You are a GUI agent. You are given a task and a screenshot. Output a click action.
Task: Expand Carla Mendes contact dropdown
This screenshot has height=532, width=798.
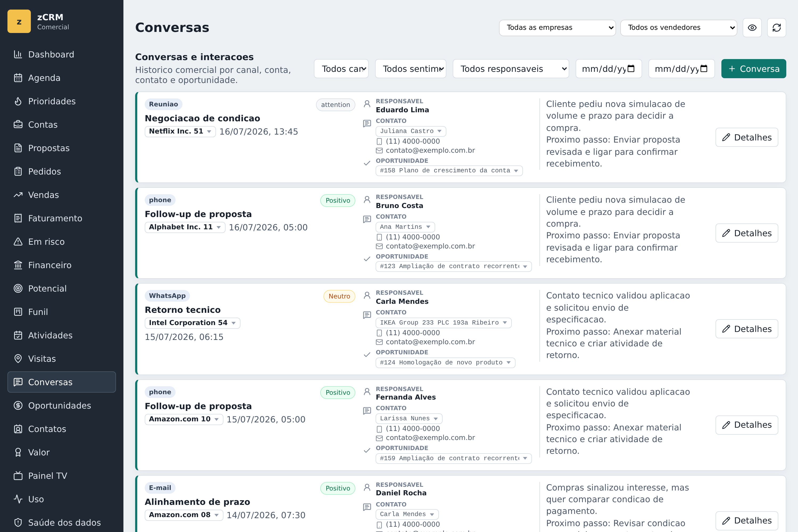pyautogui.click(x=407, y=514)
